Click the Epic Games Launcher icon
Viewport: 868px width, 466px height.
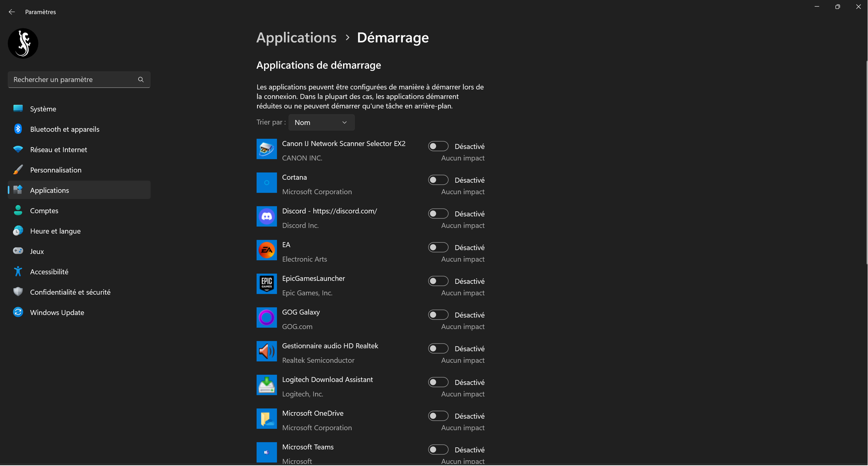266,284
